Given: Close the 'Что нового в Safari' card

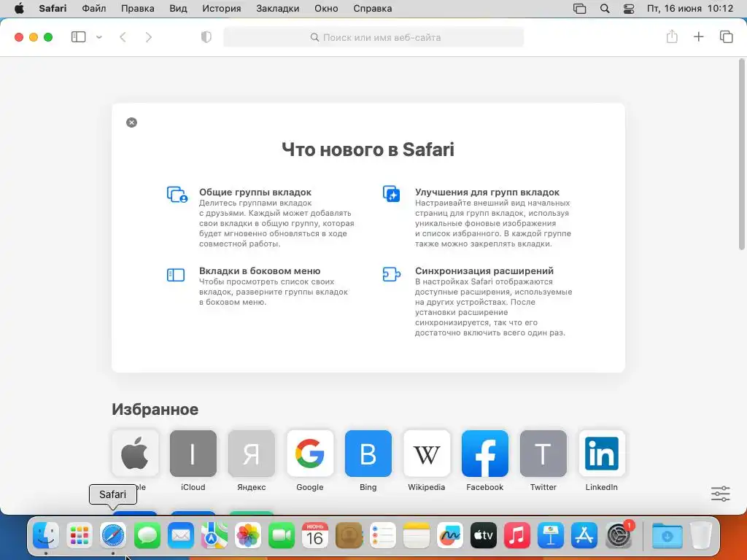Looking at the screenshot, I should click(x=131, y=122).
